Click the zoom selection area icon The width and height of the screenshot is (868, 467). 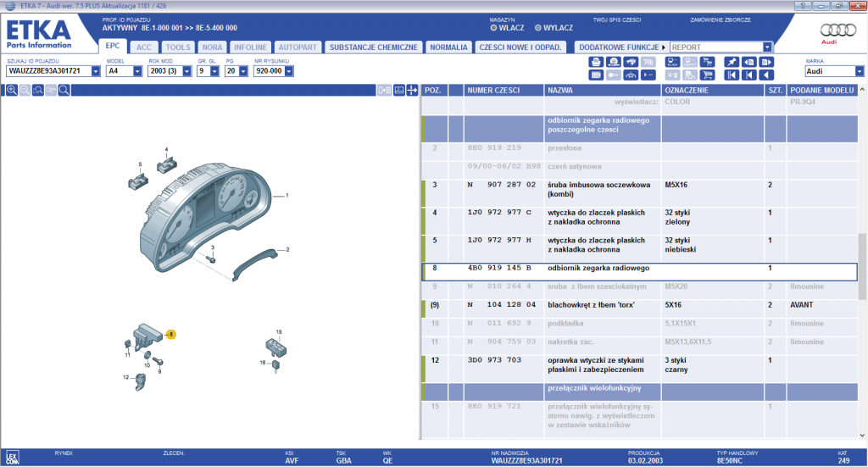tap(37, 90)
